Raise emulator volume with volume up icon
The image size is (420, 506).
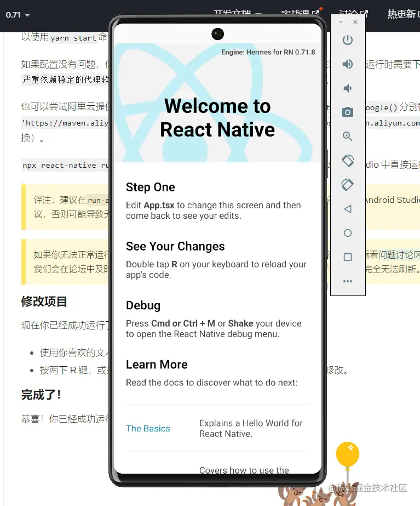click(x=348, y=64)
